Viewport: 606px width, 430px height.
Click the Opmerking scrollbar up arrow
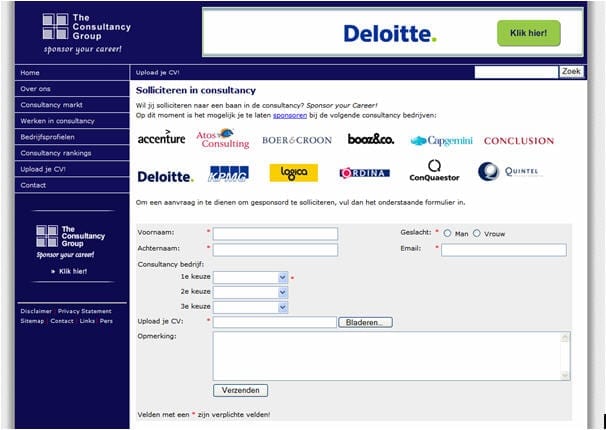(565, 338)
